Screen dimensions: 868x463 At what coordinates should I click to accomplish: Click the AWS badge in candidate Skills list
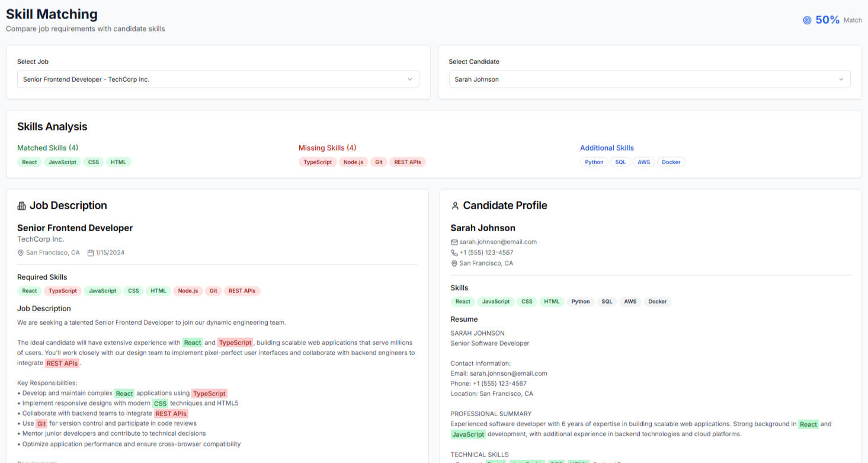630,301
